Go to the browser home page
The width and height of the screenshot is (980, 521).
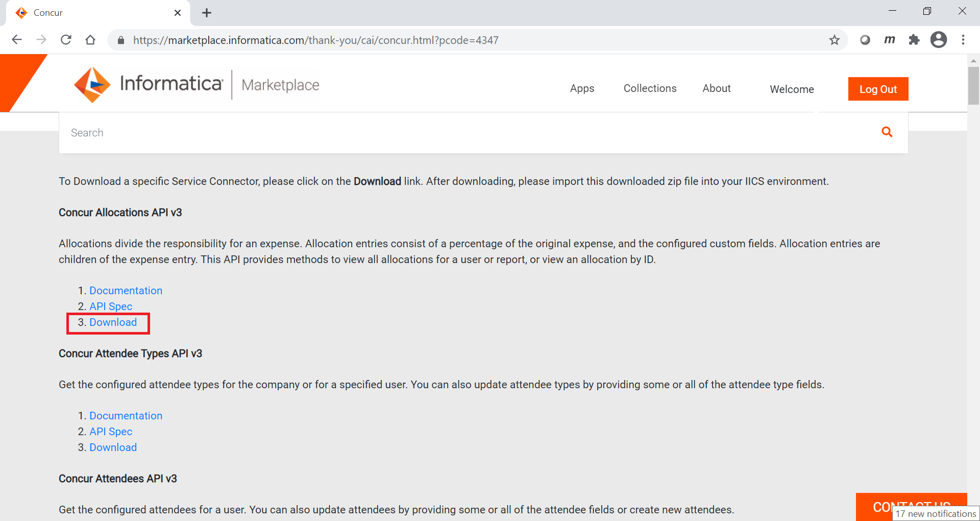click(x=90, y=40)
